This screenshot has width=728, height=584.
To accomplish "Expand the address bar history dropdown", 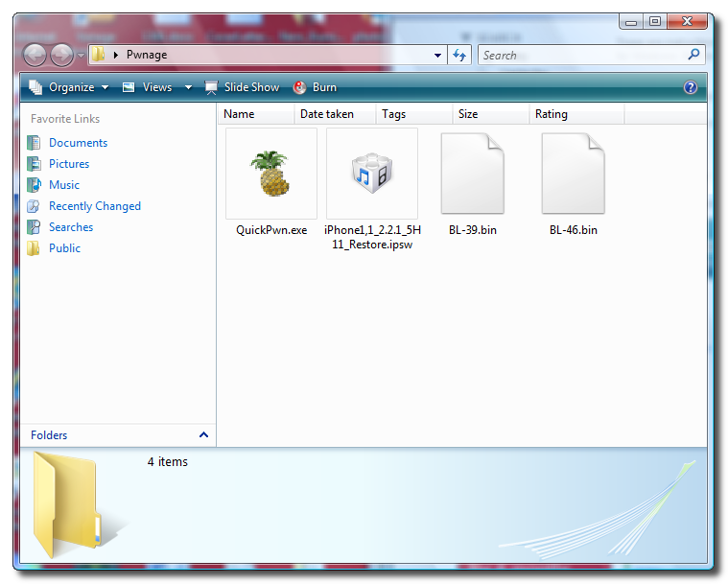I will coord(437,56).
